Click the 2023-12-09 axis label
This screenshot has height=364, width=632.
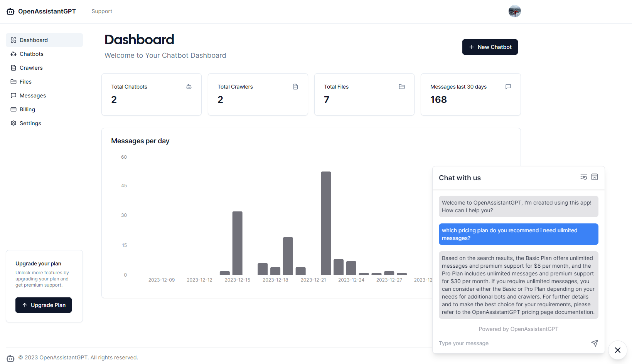point(162,280)
